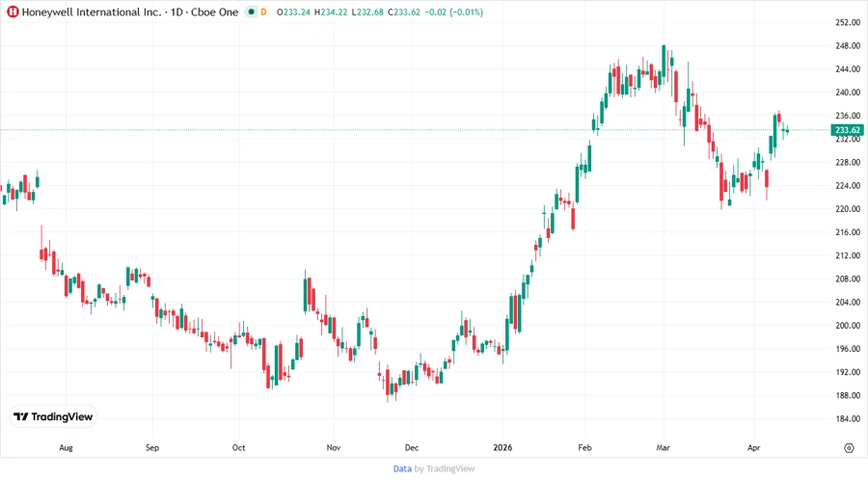The width and height of the screenshot is (868, 480).
Task: Click the Cboe One exchange label
Action: 215,12
